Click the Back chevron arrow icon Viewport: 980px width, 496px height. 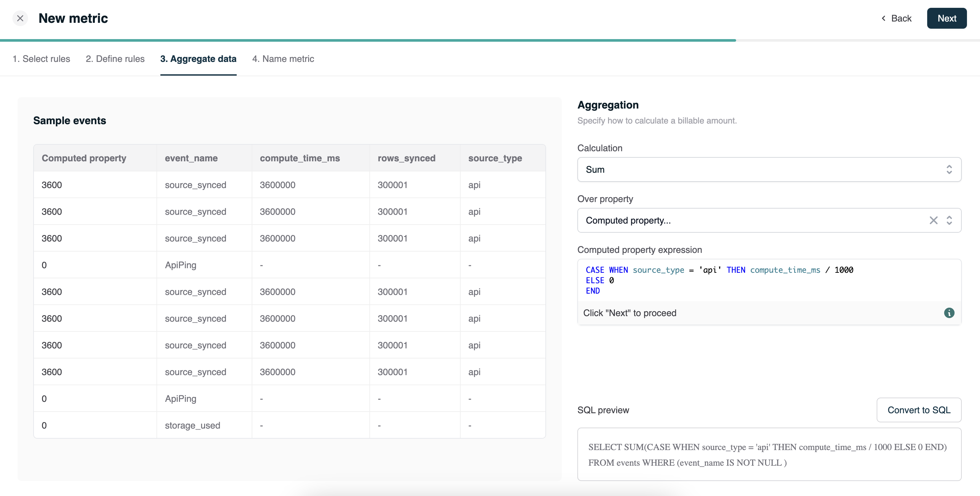point(883,18)
